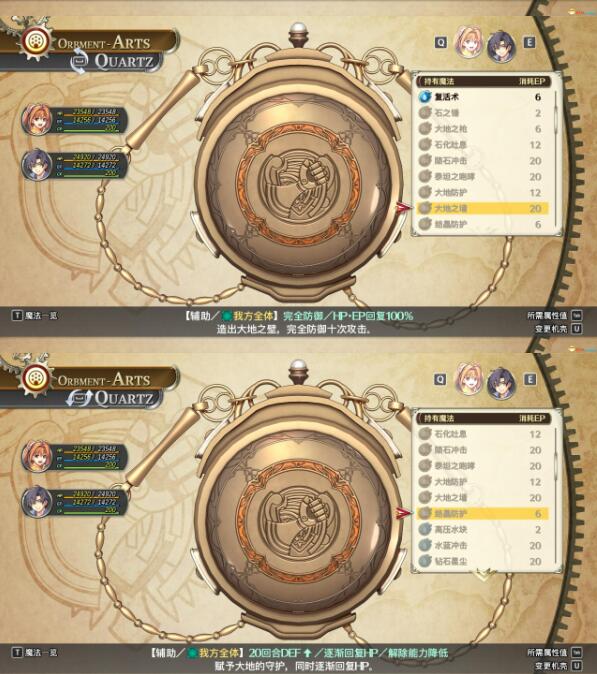The height and width of the screenshot is (674, 597).
Task: Toggle the Arts/Quartz swap arrows in the lower header
Action: pyautogui.click(x=80, y=398)
